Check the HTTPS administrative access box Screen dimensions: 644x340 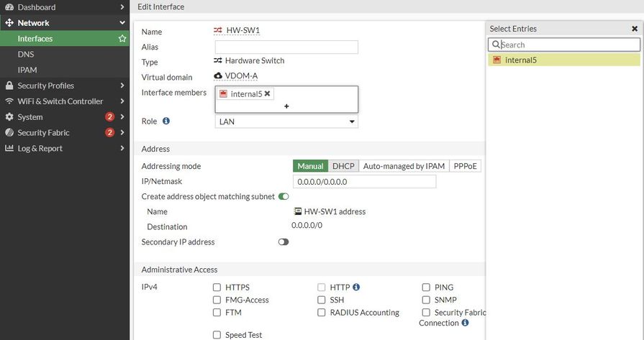pyautogui.click(x=217, y=288)
